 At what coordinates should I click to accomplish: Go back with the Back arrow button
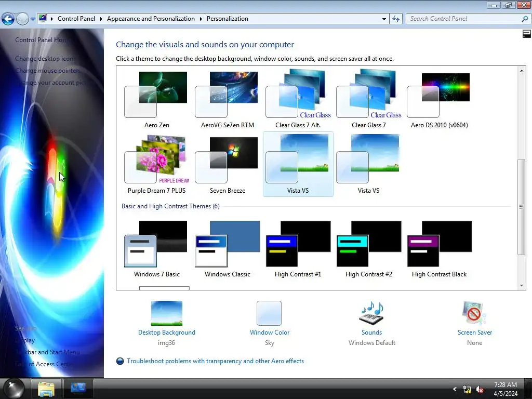(x=8, y=19)
